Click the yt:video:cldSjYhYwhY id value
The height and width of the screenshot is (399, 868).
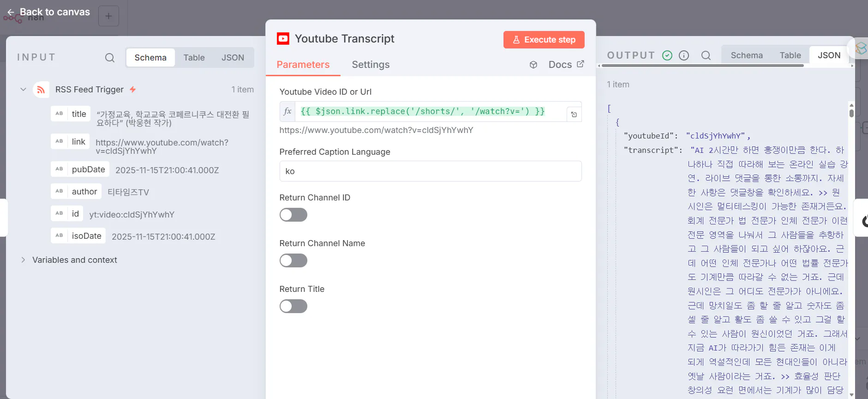(x=132, y=215)
